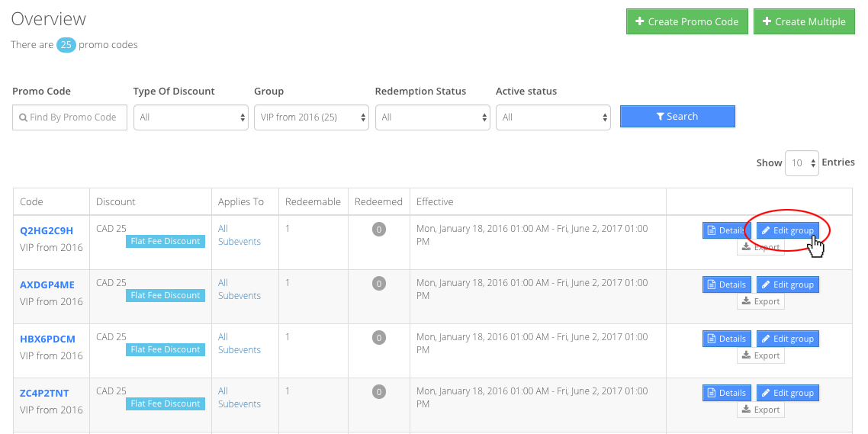
Task: Open promo code ZC4P2TNT
Action: [44, 394]
